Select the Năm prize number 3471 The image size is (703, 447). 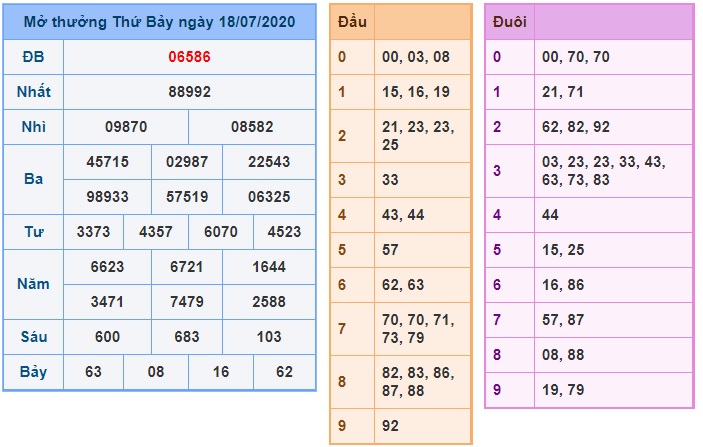click(x=108, y=302)
